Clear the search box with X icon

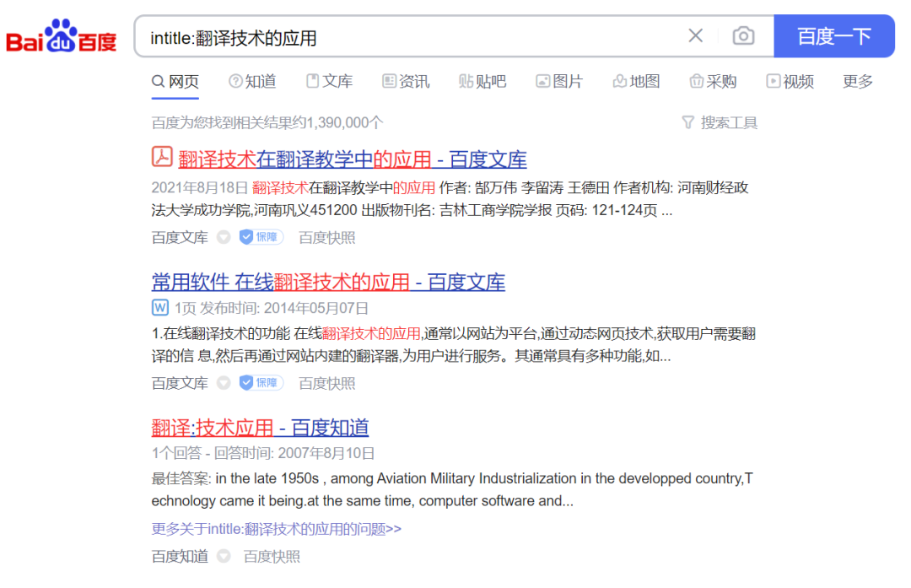[x=695, y=36]
